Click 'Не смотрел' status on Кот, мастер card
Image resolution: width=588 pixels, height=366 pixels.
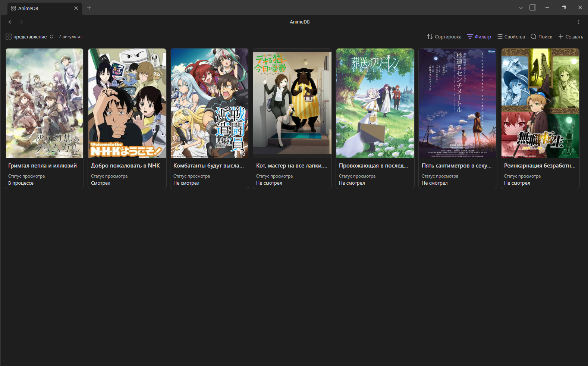click(x=269, y=183)
